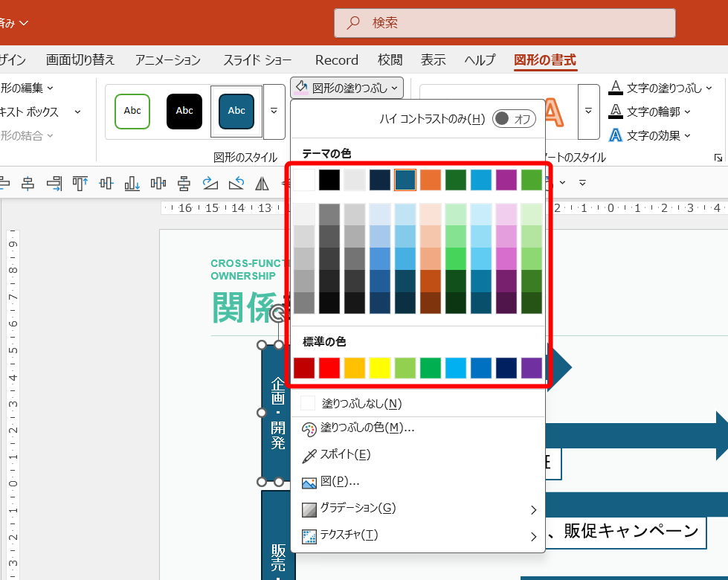Screen dimensions: 728x580
Task: Toggle ハイ コントラストのみ switch
Action: pyautogui.click(x=514, y=119)
